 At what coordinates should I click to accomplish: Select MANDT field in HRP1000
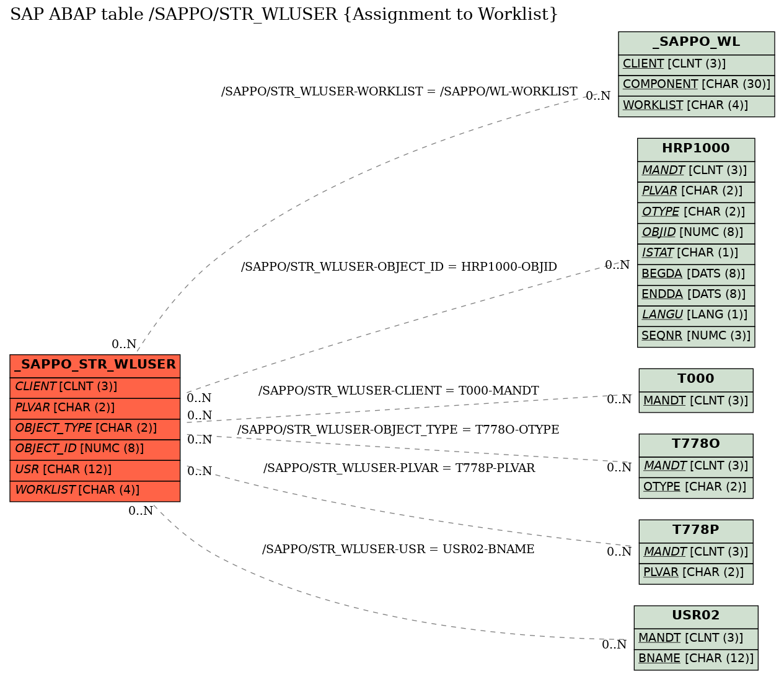(696, 171)
